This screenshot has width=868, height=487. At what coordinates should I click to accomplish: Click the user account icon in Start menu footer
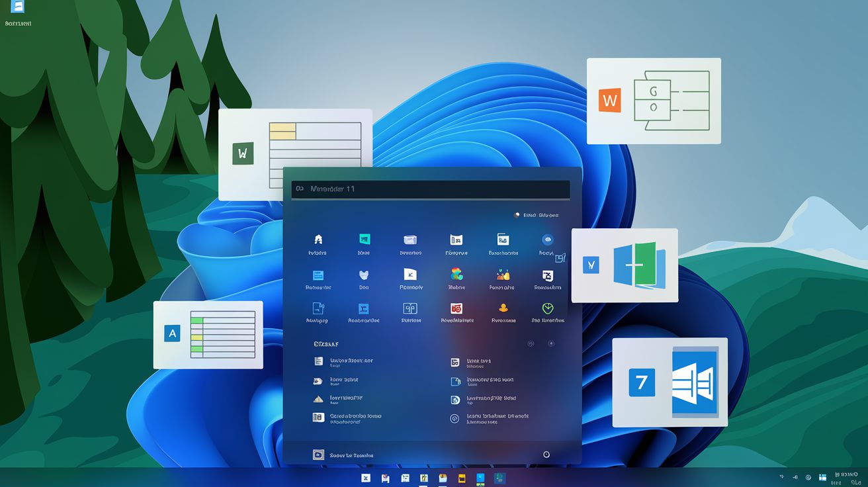[x=318, y=455]
